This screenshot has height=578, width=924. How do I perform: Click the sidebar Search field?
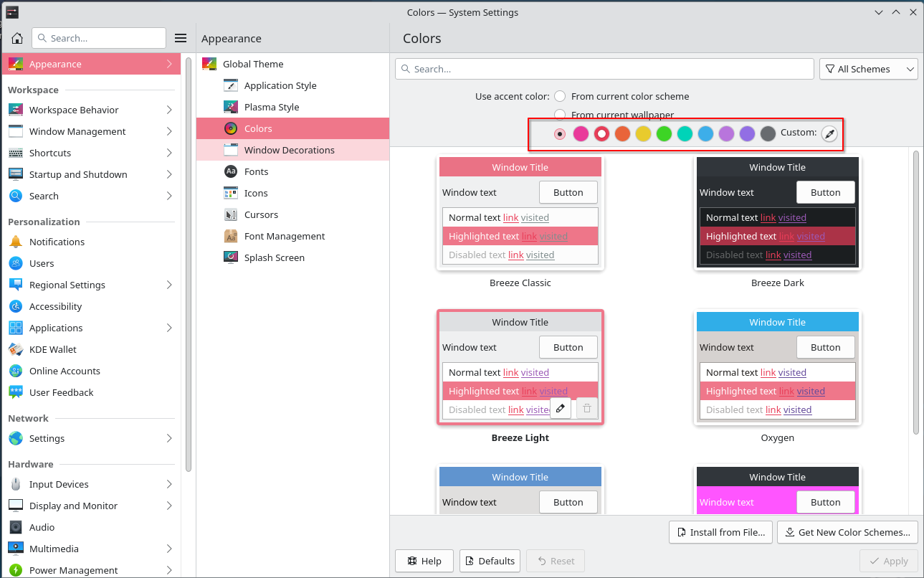pos(99,38)
